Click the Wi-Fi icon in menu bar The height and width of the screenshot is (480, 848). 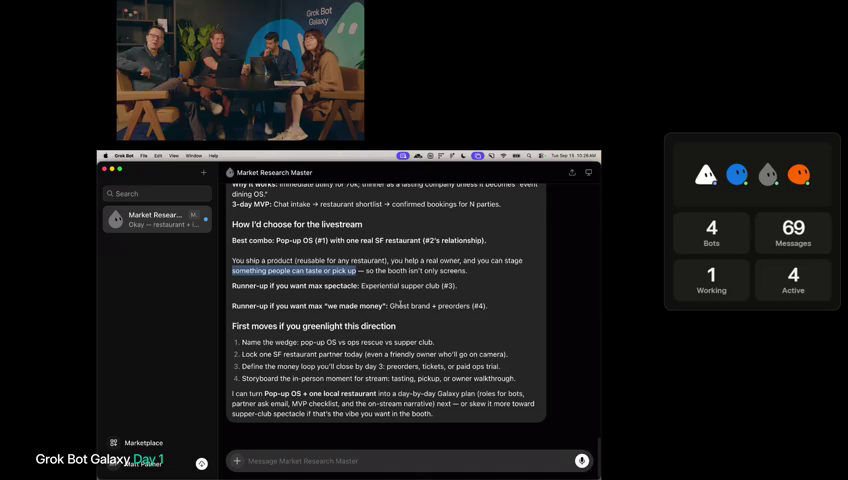click(504, 156)
